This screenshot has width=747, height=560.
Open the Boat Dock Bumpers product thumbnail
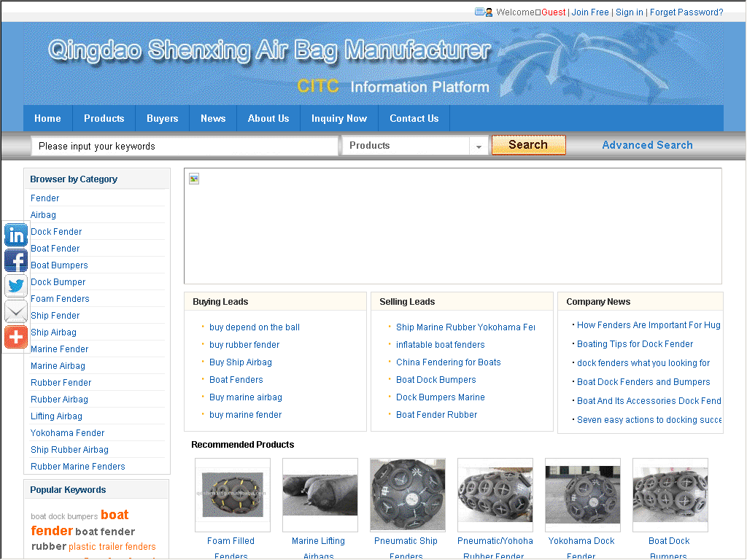(x=670, y=495)
